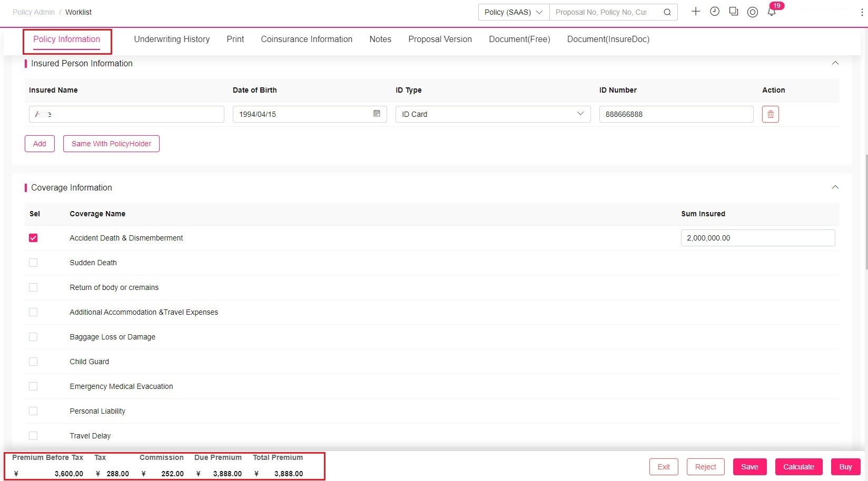Click the Tax value 288.00
Screen dimensions: 868x481
point(118,474)
